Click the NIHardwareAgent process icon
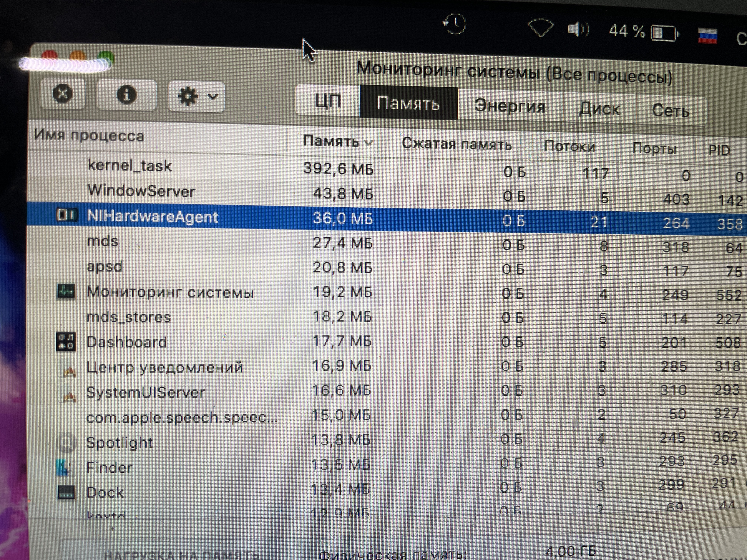747x560 pixels. point(67,215)
